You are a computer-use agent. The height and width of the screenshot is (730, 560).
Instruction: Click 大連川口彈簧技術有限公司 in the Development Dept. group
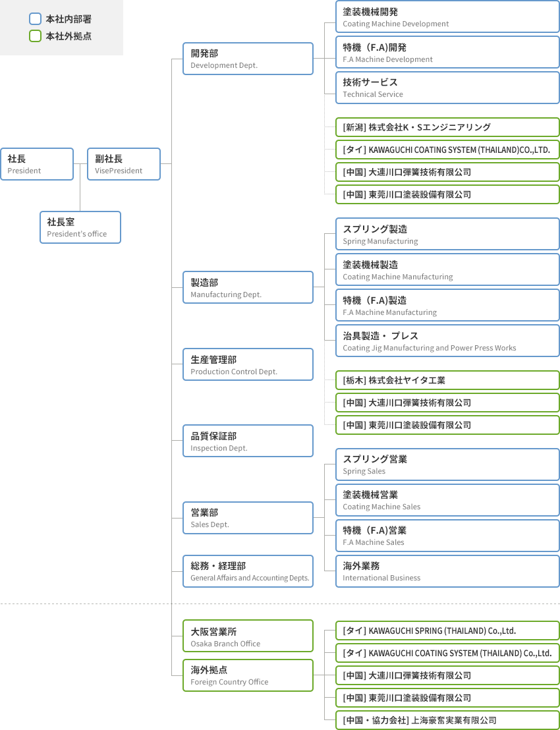pos(447,172)
